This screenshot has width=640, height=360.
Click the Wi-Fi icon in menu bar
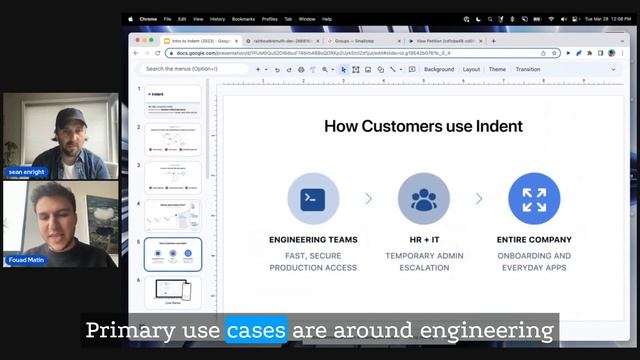pyautogui.click(x=551, y=19)
